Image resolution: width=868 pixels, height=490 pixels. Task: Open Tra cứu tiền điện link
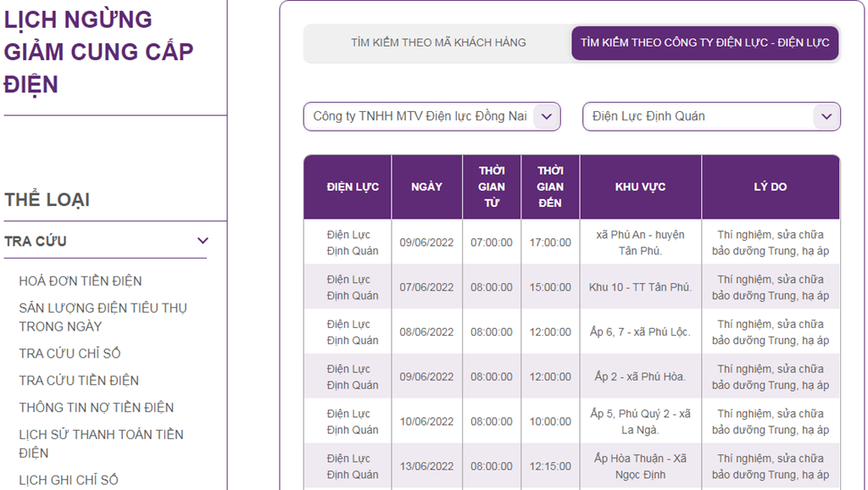[x=79, y=381]
